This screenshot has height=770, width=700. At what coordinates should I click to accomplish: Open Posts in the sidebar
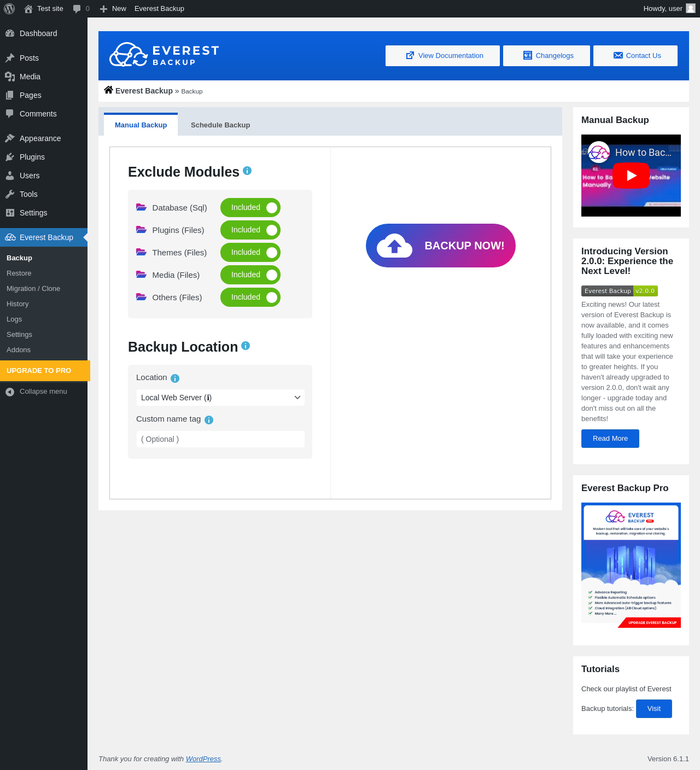(44, 58)
